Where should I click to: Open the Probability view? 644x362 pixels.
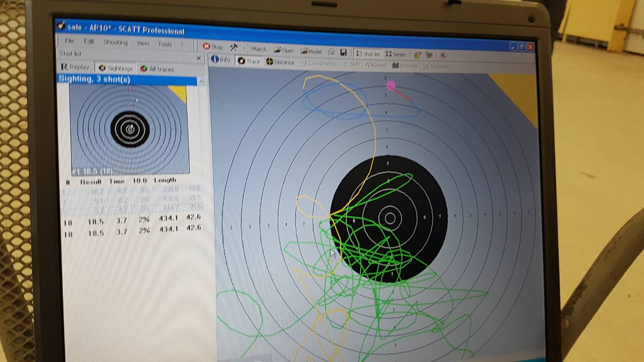coord(437,66)
